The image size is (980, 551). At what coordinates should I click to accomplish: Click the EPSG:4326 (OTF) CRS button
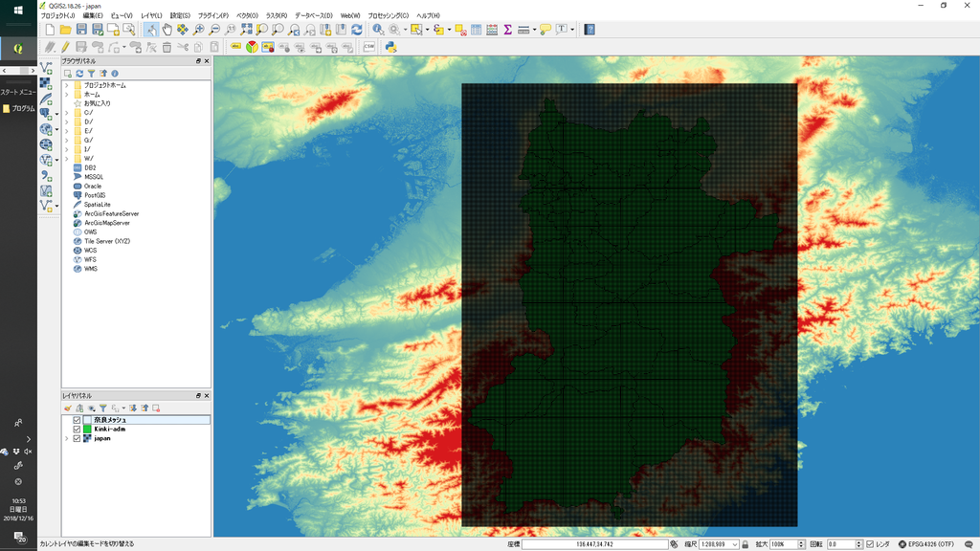926,544
